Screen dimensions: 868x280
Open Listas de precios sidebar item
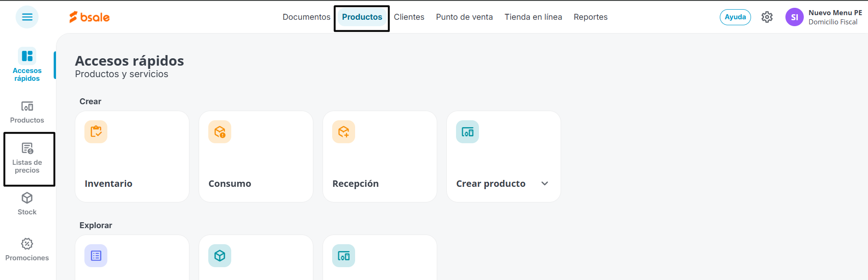pos(27,158)
